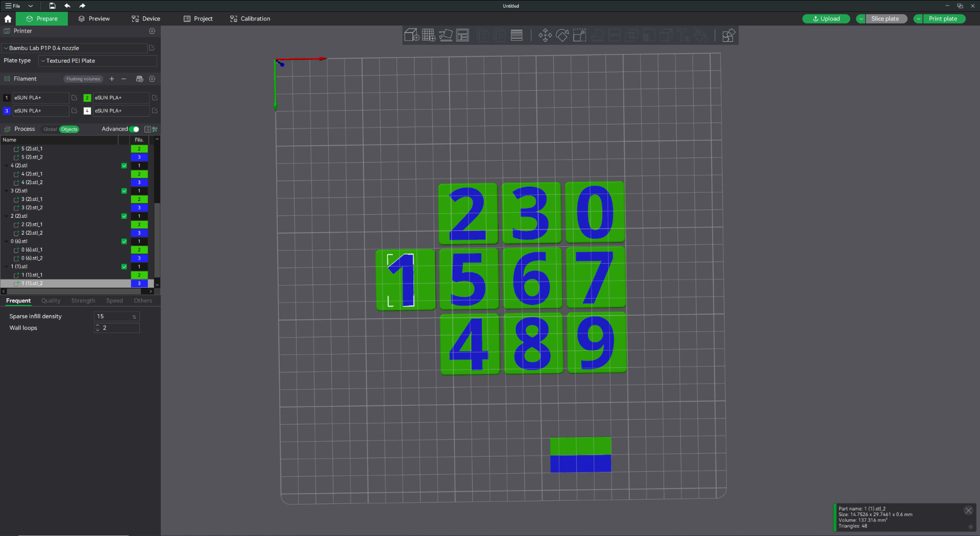
Task: Click filament 4 white color swatch
Action: coord(87,111)
